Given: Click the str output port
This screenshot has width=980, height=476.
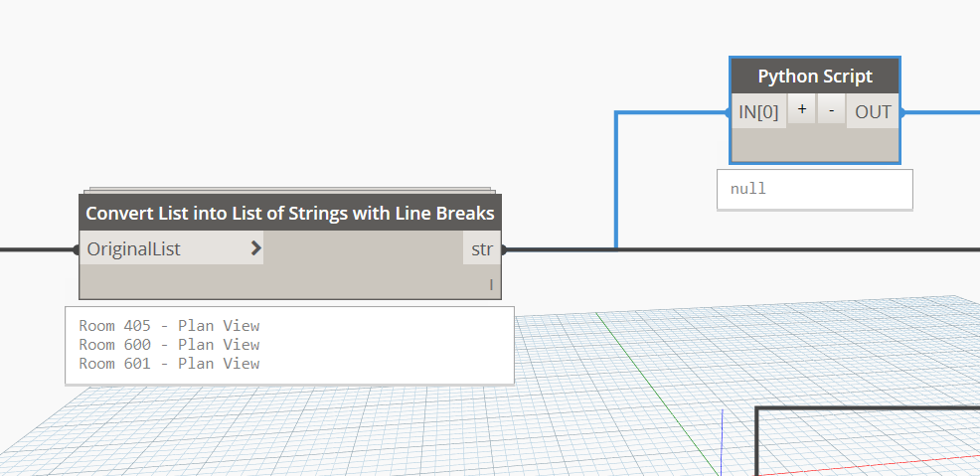Looking at the screenshot, I should pos(482,248).
